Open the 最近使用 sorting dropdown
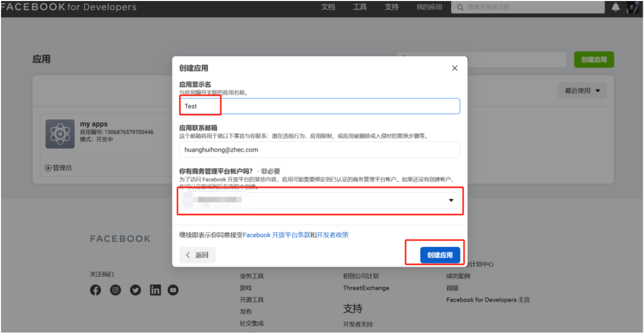 coord(582,90)
